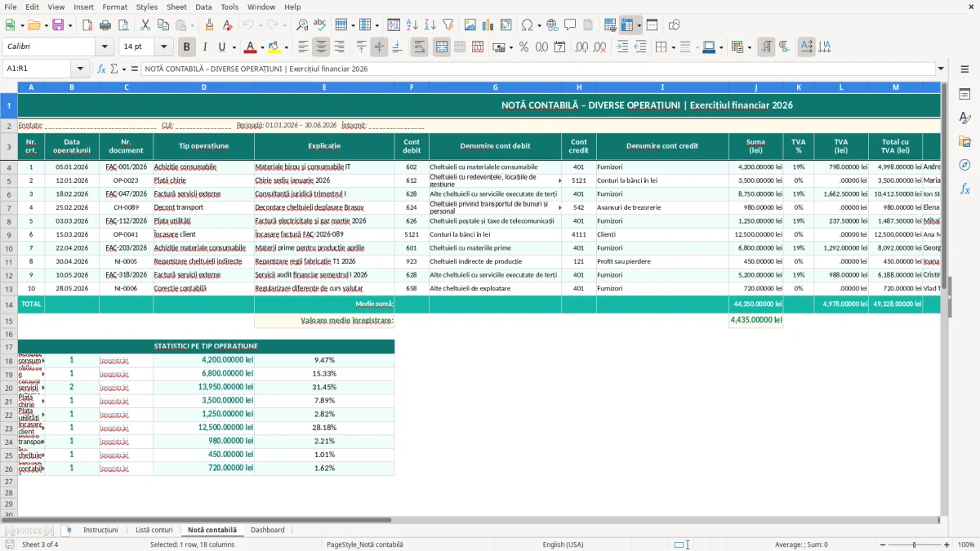Image resolution: width=980 pixels, height=551 pixels.
Task: Format as percent
Action: pyautogui.click(x=524, y=47)
